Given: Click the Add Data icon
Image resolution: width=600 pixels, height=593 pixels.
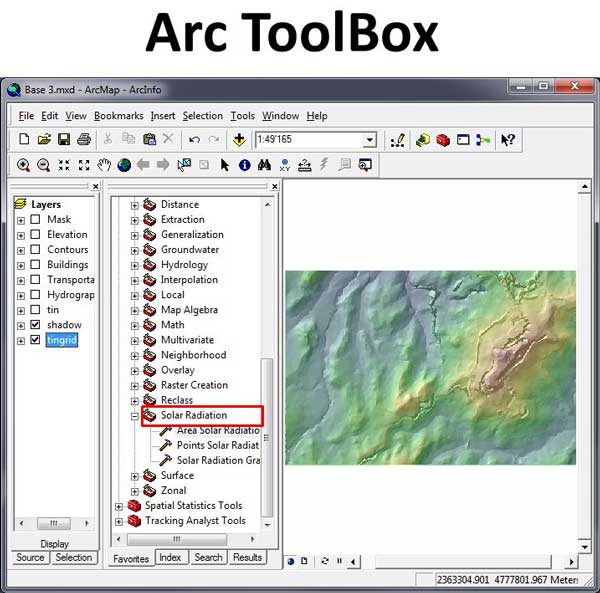Looking at the screenshot, I should [239, 140].
